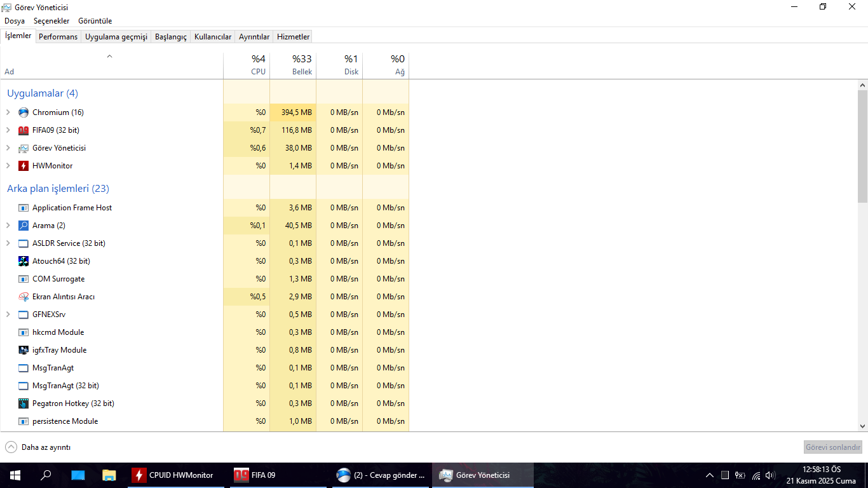This screenshot has height=488, width=868.
Task: Click the persistence Module icon
Action: click(x=24, y=421)
